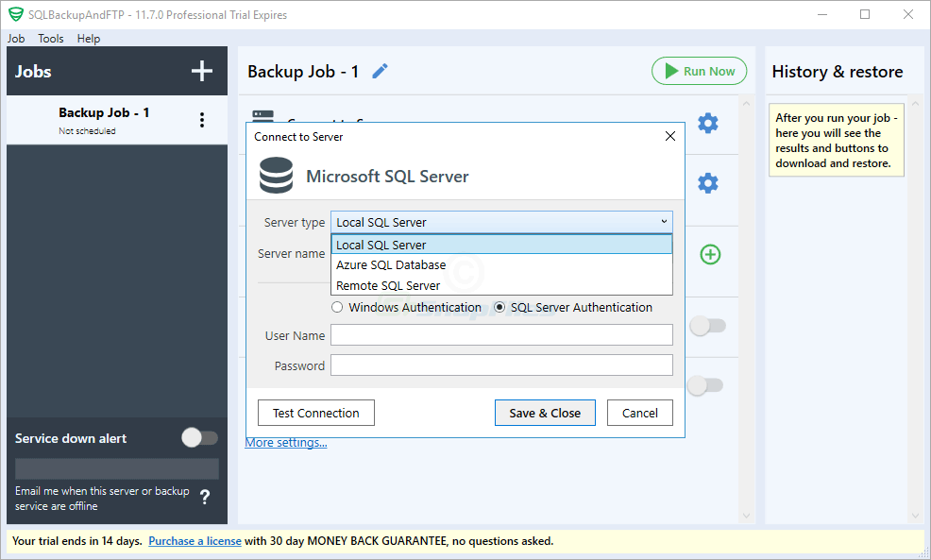Image resolution: width=931 pixels, height=560 pixels.
Task: Click the add new job plus icon
Action: [x=203, y=71]
